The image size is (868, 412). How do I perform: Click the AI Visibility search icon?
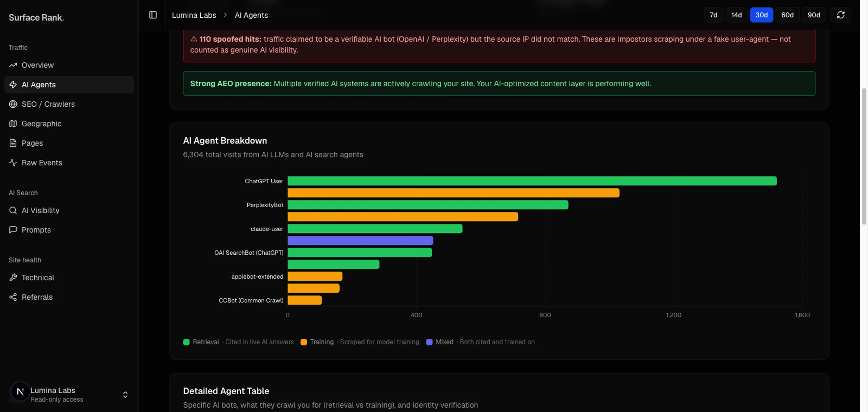tap(13, 210)
